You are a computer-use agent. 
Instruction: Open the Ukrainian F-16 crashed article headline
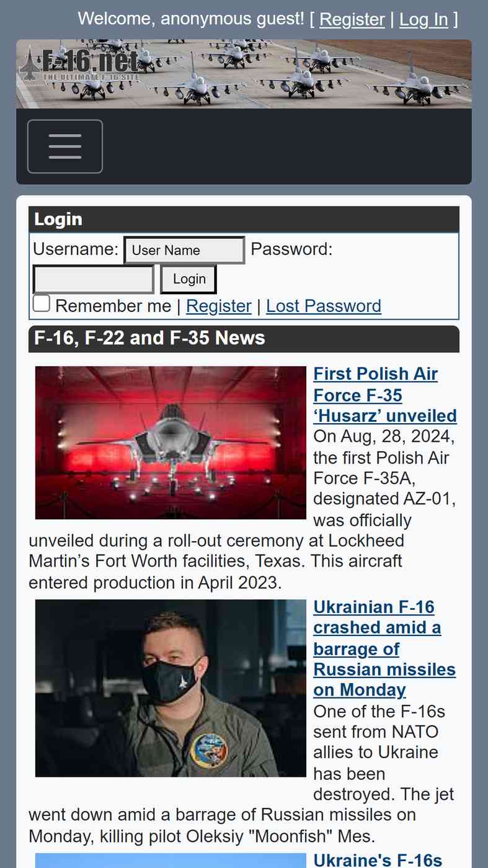(x=384, y=648)
